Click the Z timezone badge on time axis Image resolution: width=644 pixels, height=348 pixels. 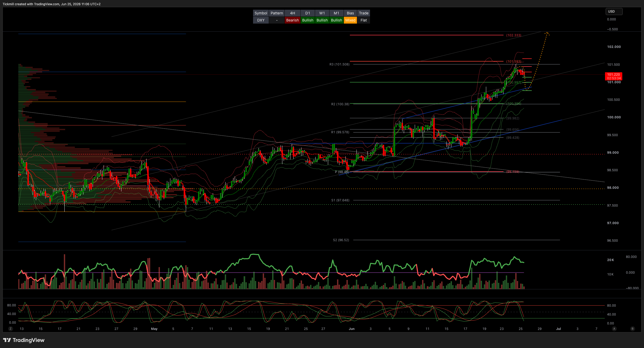tap(10, 329)
